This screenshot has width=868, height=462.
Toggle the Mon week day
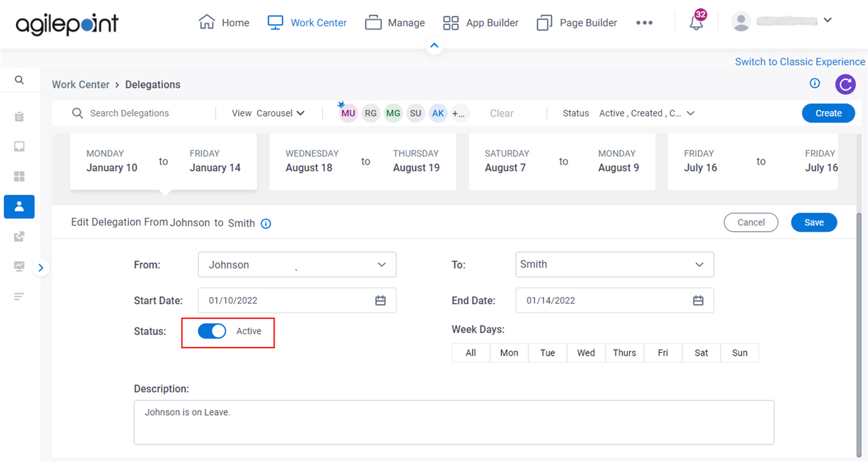pos(509,352)
